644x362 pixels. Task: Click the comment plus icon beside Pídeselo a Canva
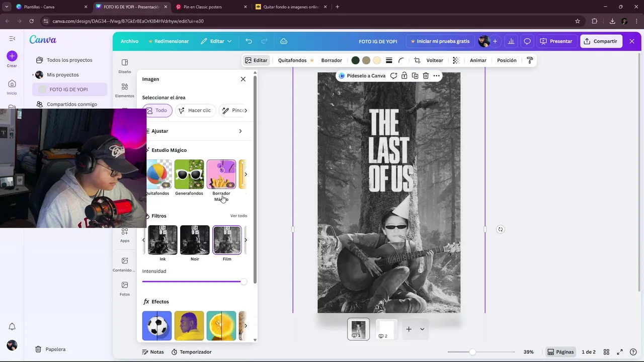click(393, 76)
